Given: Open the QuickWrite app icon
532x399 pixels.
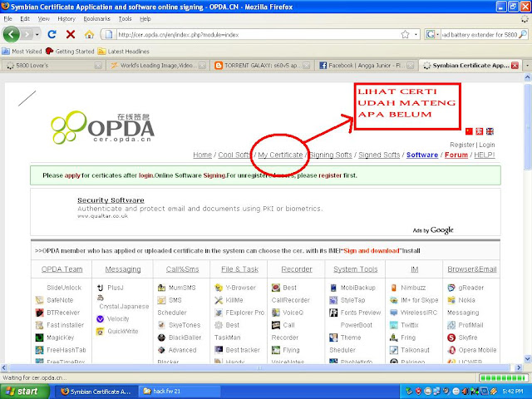Looking at the screenshot, I should (x=100, y=332).
